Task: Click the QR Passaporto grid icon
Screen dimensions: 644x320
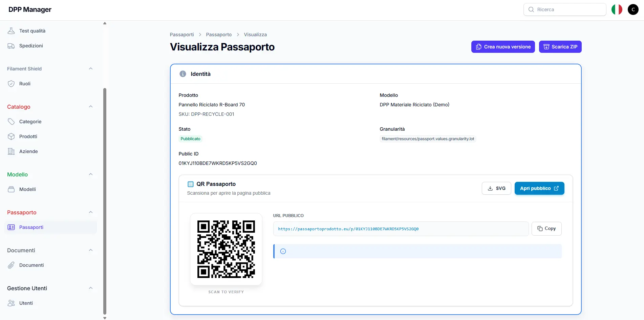Action: tap(191, 184)
